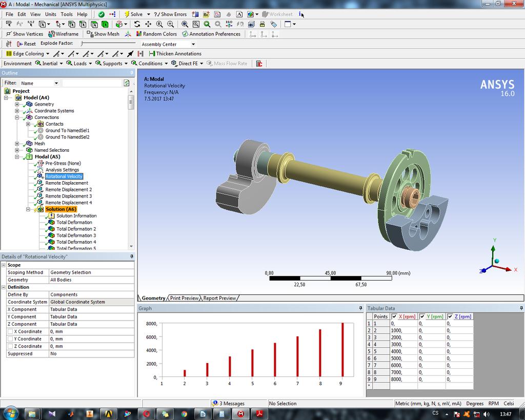Switch to the Print Preview tab
The image size is (525, 420).
click(184, 298)
